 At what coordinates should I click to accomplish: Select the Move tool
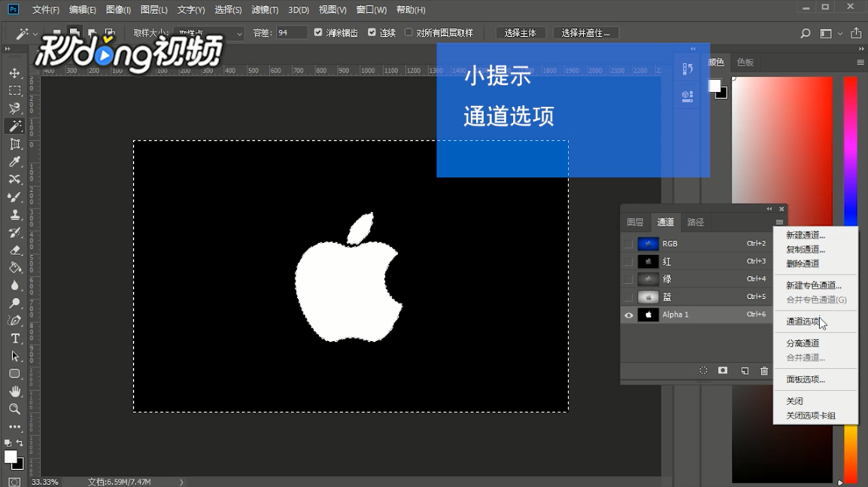tap(15, 73)
